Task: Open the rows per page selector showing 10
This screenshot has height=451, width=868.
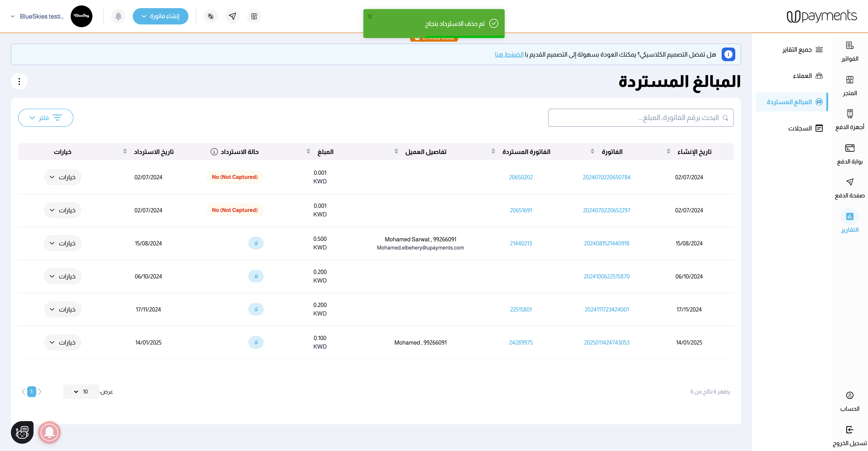Action: (x=81, y=391)
